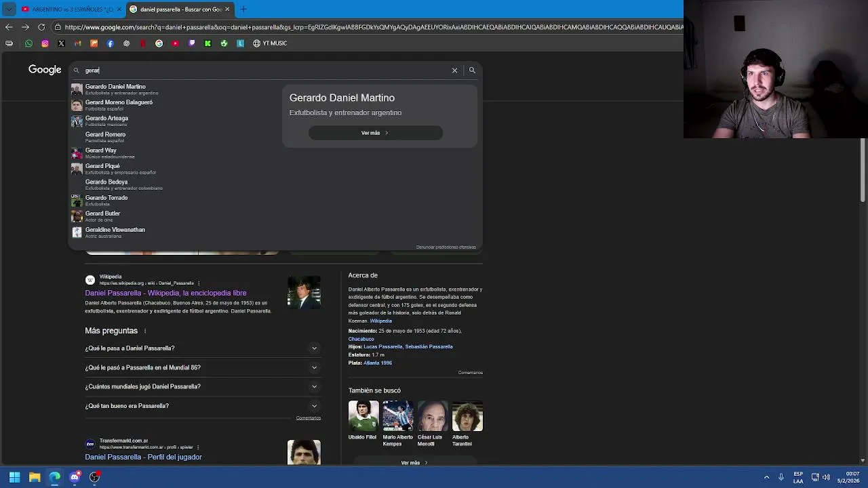Image resolution: width=868 pixels, height=488 pixels.
Task: Go back to previous page
Action: 9,27
